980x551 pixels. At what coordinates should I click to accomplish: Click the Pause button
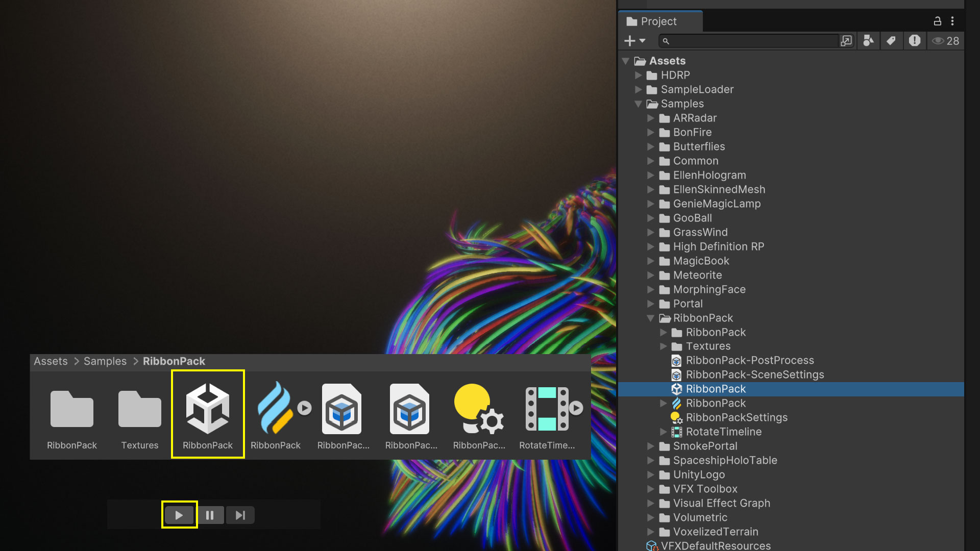[x=210, y=515]
